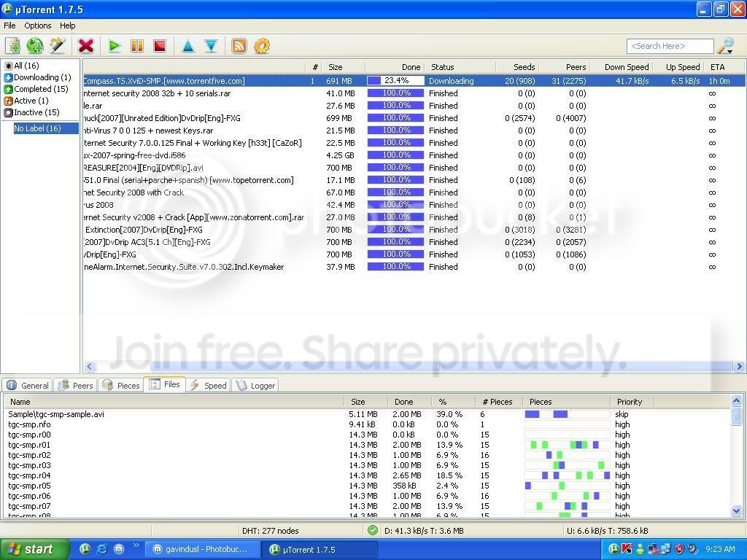
Task: Sort torrents by Seeds column header
Action: [x=517, y=67]
